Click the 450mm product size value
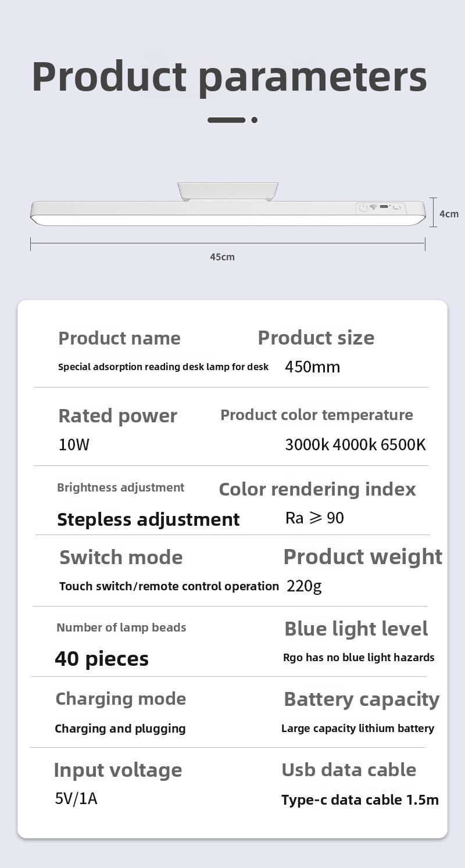The image size is (465, 868). tap(312, 367)
